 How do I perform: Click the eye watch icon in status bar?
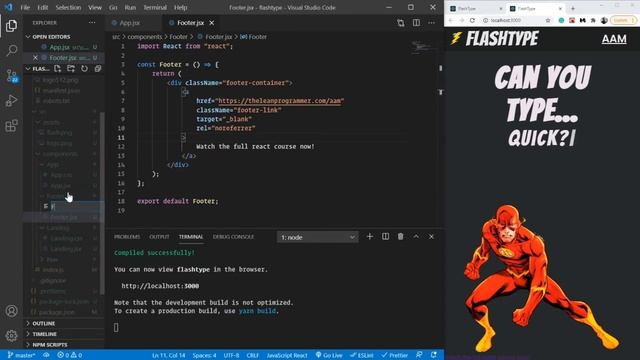[47, 355]
